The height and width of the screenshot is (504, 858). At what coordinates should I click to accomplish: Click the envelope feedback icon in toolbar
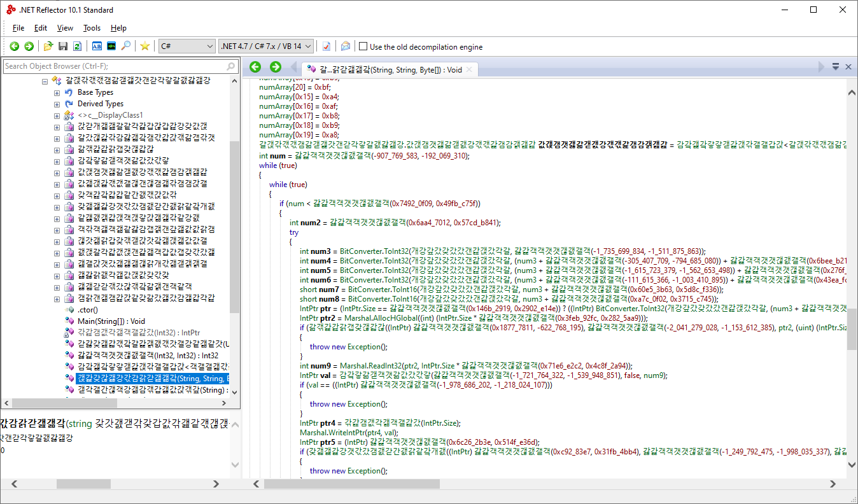click(346, 46)
